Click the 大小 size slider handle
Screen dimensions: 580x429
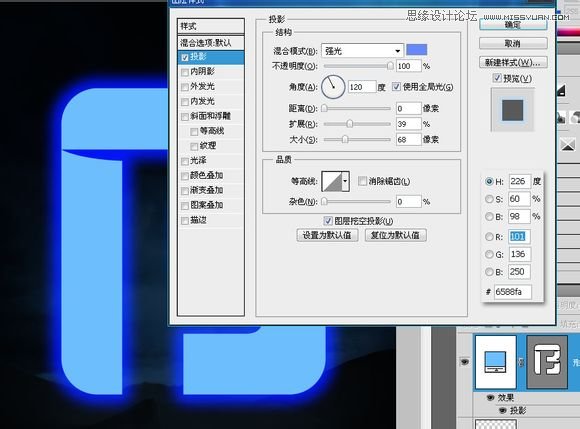coord(345,139)
